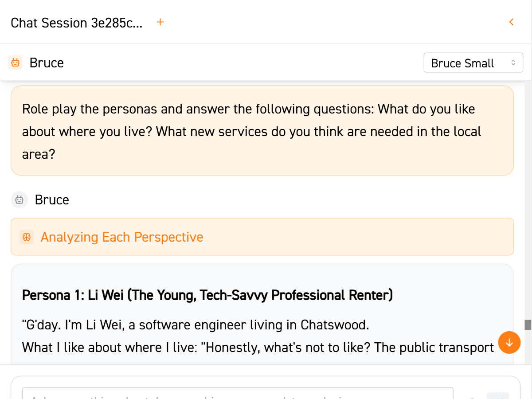Image resolution: width=532 pixels, height=399 pixels.
Task: Click the gray Bruce avatar beside the response
Action: tap(19, 200)
